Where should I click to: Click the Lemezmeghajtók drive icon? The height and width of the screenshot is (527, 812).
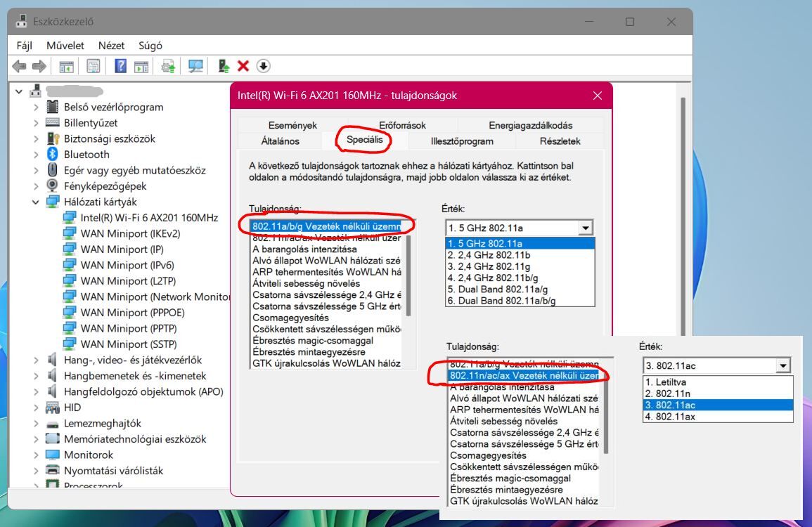[52, 424]
